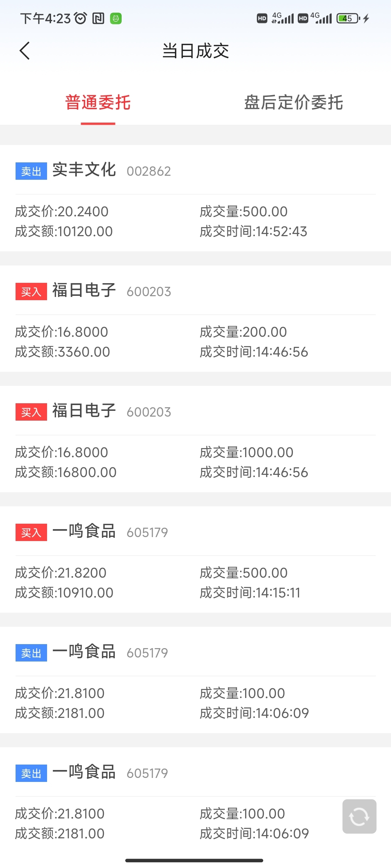Tap the red 买入 tag on 一鸣食品
This screenshot has width=391, height=868.
[31, 532]
